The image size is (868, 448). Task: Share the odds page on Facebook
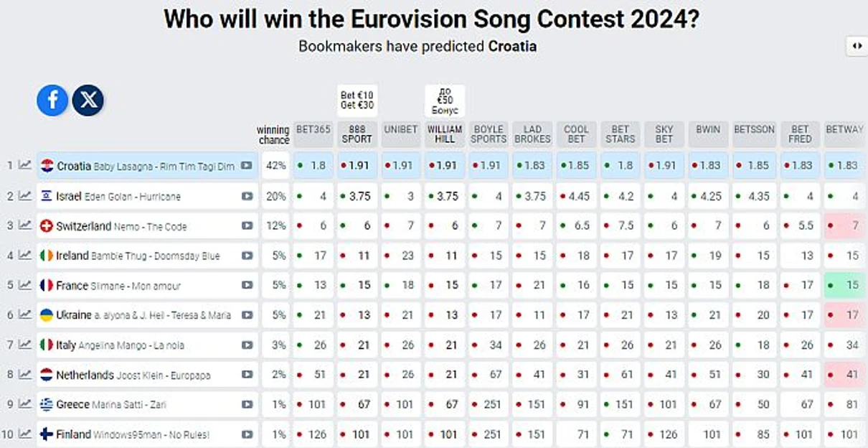(52, 101)
